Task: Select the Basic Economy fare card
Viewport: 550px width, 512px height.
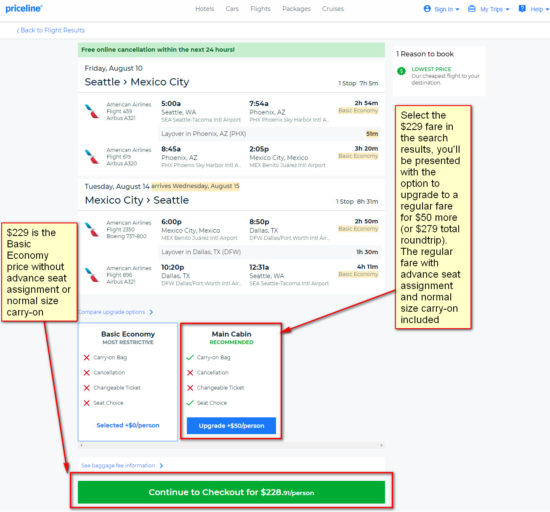Action: (x=128, y=382)
